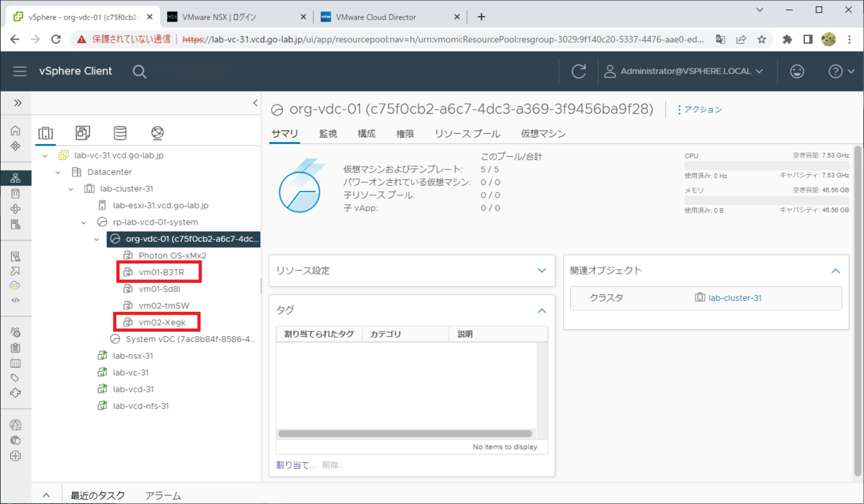Collapse the inventory tree panel arrow
The width and height of the screenshot is (864, 504).
click(x=255, y=103)
